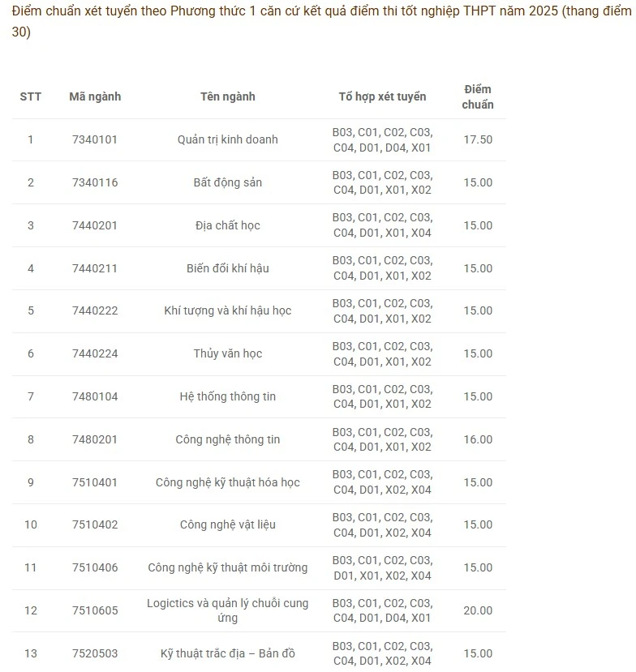The height and width of the screenshot is (672, 636).
Task: Select the Công nghệ thông tin cell
Action: point(228,439)
